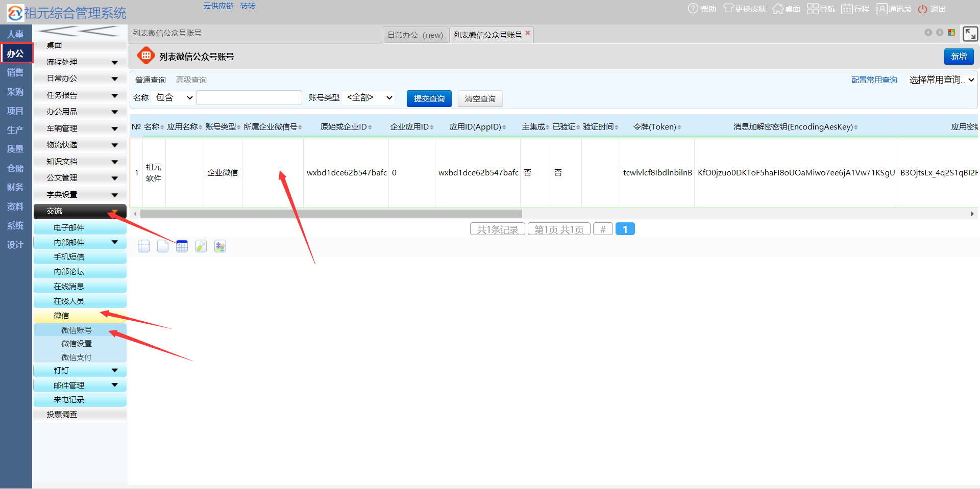980x489 pixels.
Task: Click the table's horizontal scrollbar
Action: [331, 214]
